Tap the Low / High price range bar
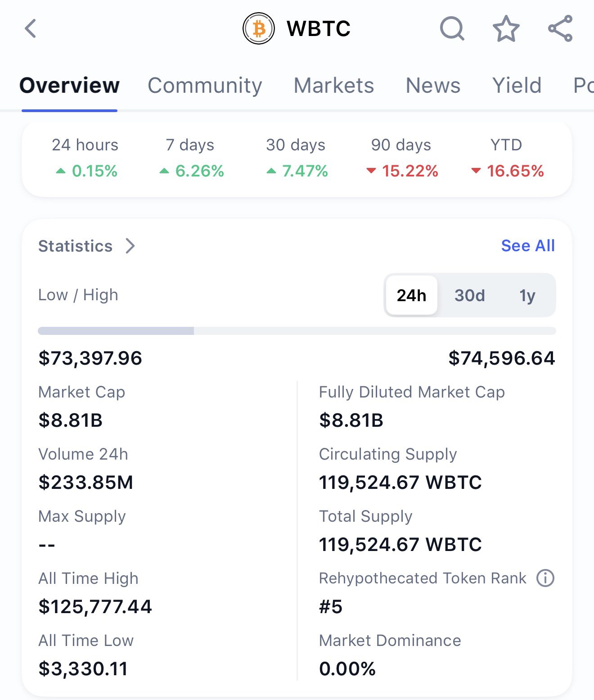 click(297, 331)
